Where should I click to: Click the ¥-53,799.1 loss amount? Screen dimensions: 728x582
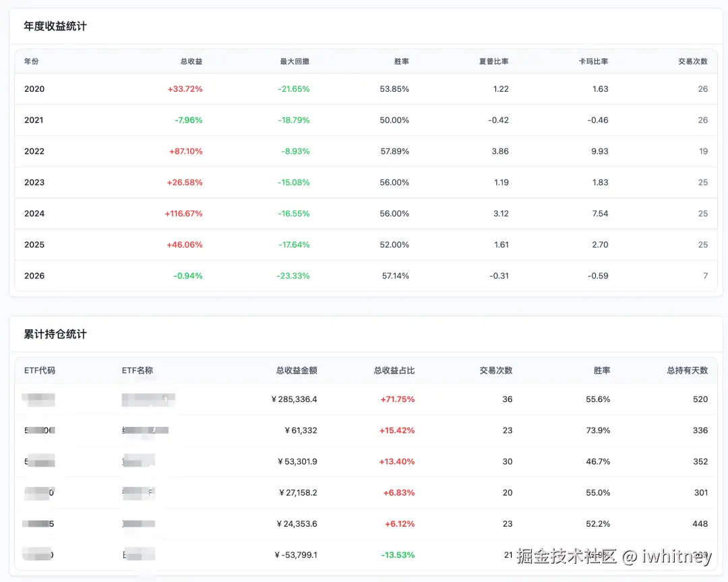(x=296, y=554)
